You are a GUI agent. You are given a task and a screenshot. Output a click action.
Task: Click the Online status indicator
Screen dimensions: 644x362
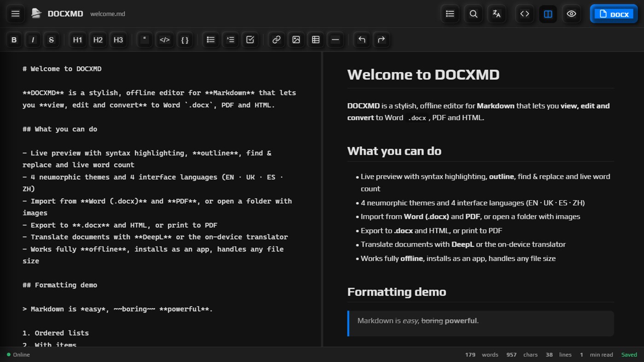pyautogui.click(x=18, y=355)
